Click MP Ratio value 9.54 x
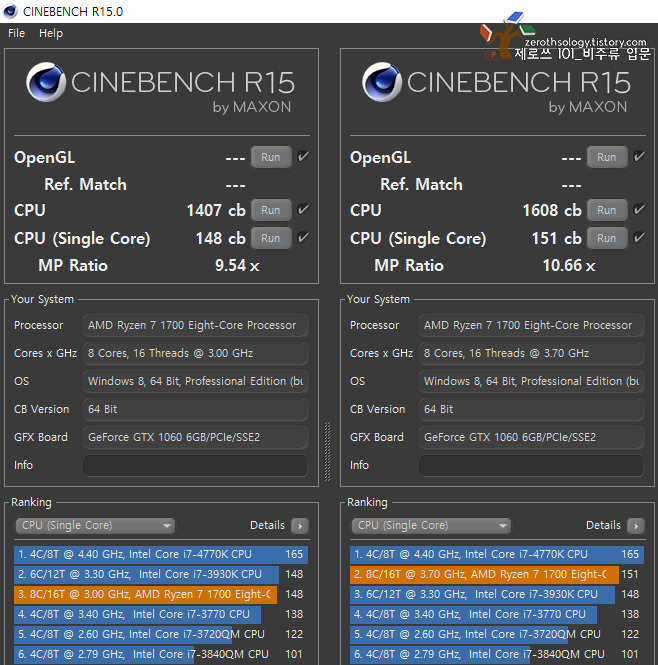658x665 pixels. [x=237, y=265]
